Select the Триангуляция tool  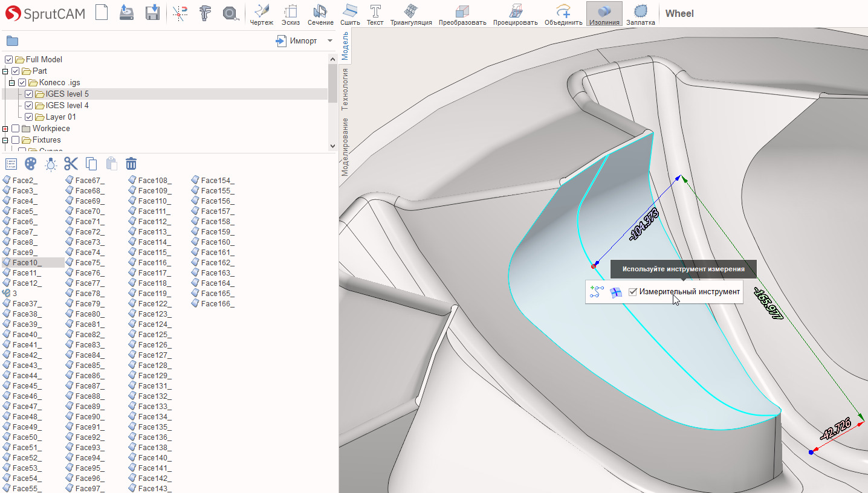point(411,14)
